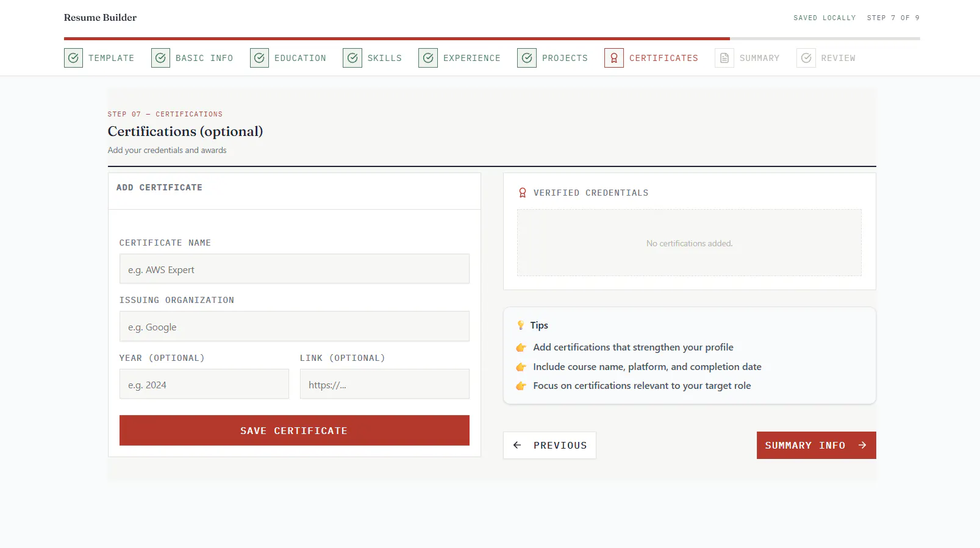Viewport: 980px width, 548px height.
Task: Click the Experience step checkmark icon
Action: point(428,58)
